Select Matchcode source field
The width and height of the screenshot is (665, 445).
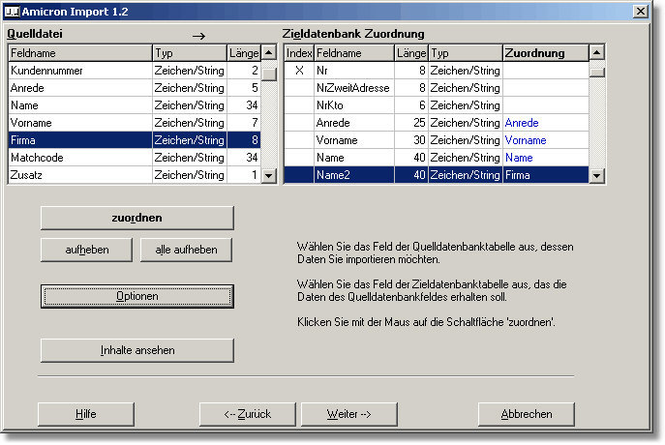134,158
